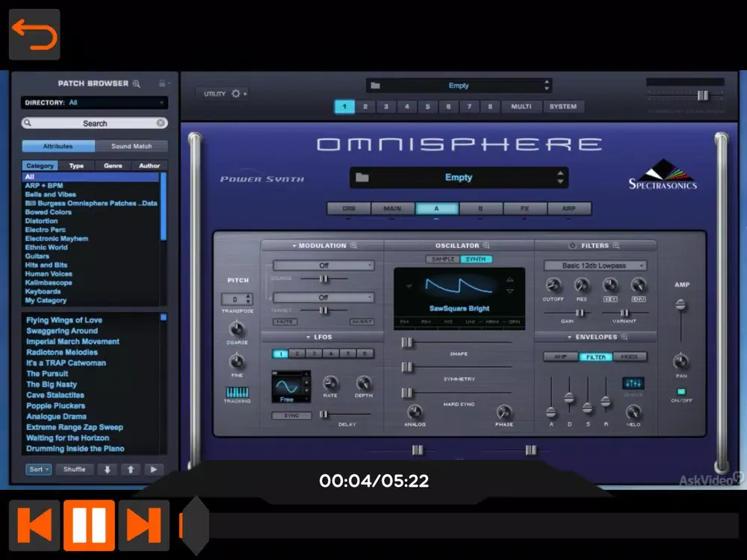The height and width of the screenshot is (560, 747).
Task: Click the filter RES knob
Action: (581, 285)
